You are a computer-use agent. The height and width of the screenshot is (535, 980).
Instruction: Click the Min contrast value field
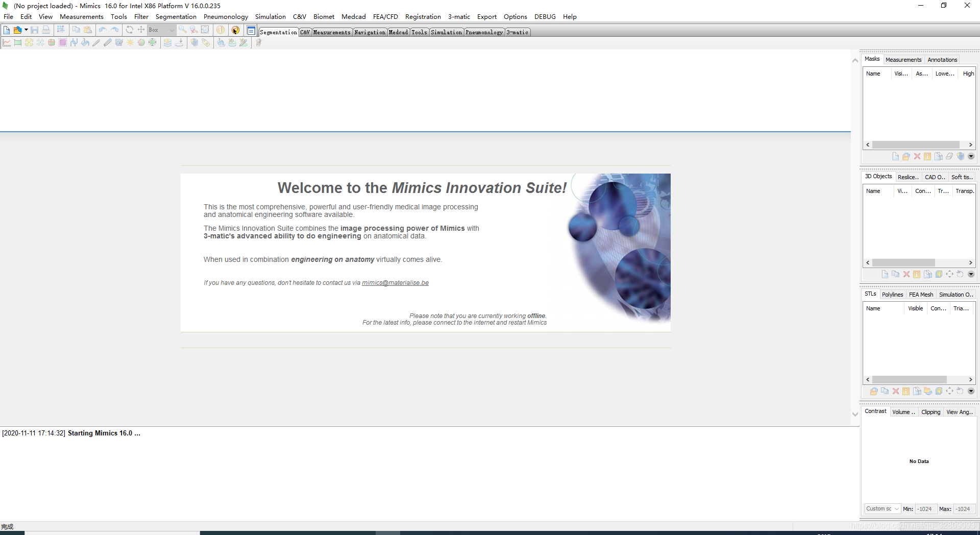point(926,509)
